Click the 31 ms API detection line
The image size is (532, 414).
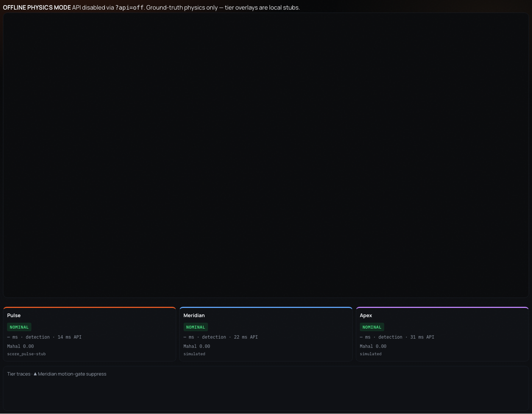[397, 337]
